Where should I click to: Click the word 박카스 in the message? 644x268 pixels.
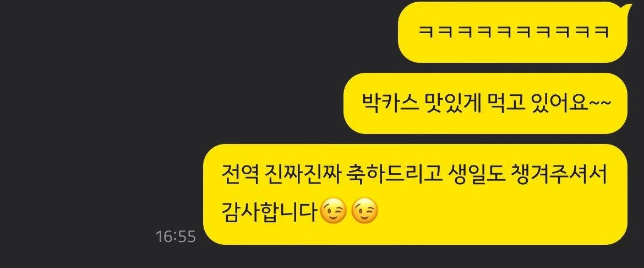[389, 102]
